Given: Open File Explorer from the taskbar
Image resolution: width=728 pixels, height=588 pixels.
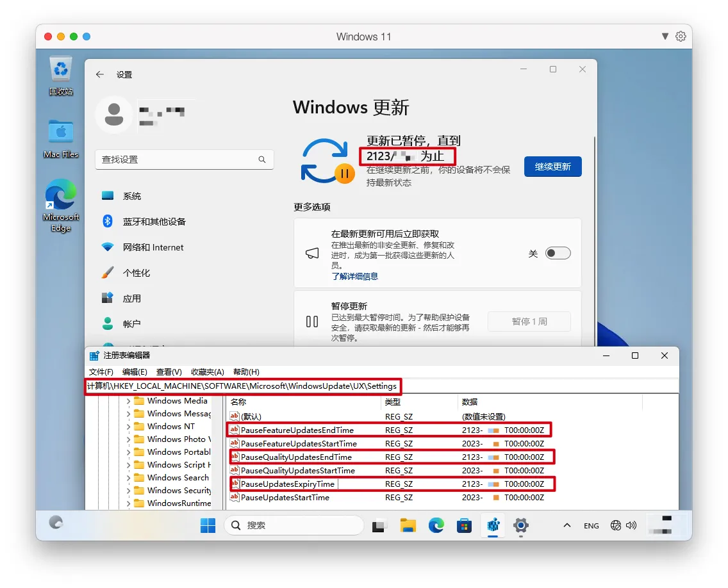Looking at the screenshot, I should click(408, 525).
